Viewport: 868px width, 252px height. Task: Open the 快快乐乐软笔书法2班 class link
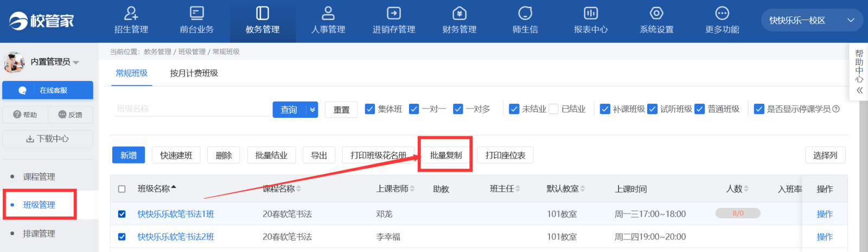[x=176, y=237]
